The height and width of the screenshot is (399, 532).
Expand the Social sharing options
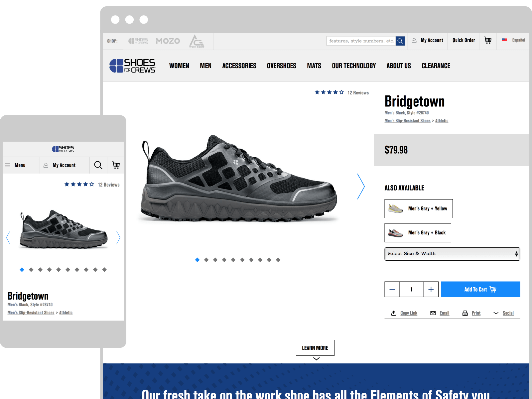tap(496, 313)
